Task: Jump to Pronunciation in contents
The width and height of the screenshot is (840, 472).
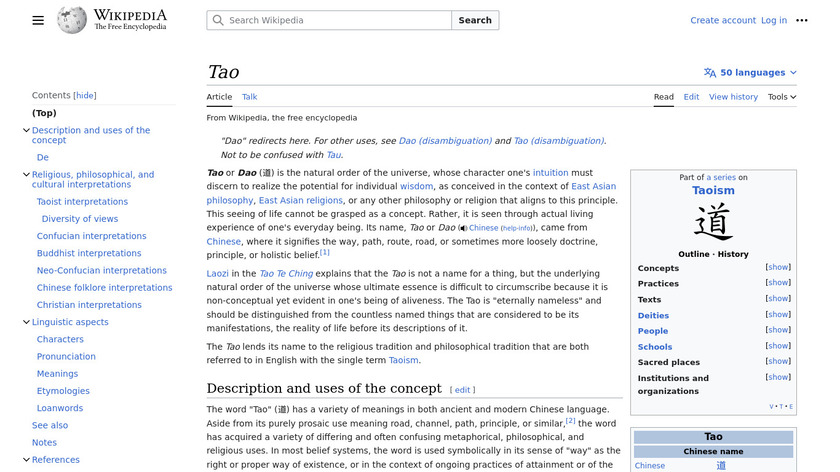Action: point(66,356)
